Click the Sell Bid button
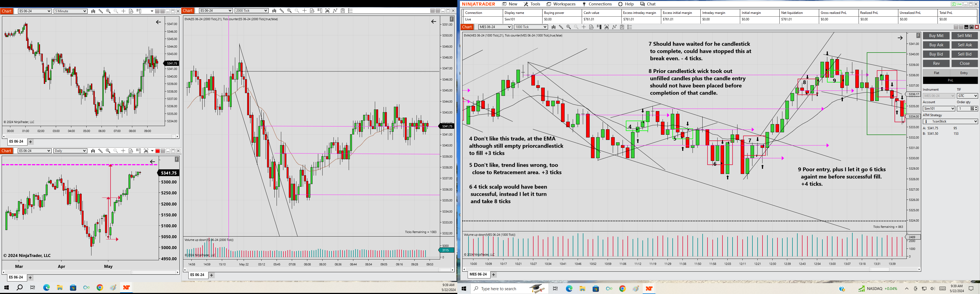 pyautogui.click(x=964, y=54)
